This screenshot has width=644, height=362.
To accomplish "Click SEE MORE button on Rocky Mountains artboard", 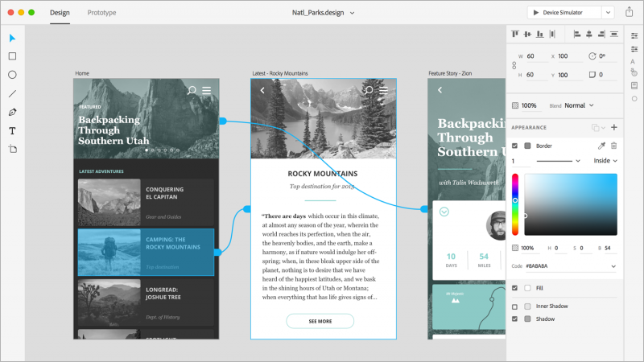I will click(x=320, y=321).
